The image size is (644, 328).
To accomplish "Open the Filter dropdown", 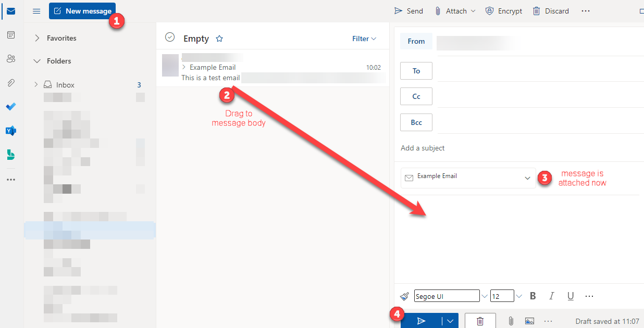I will [364, 39].
